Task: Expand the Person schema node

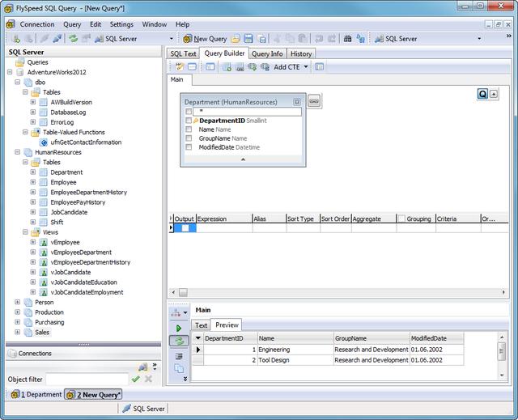Action: [18, 302]
